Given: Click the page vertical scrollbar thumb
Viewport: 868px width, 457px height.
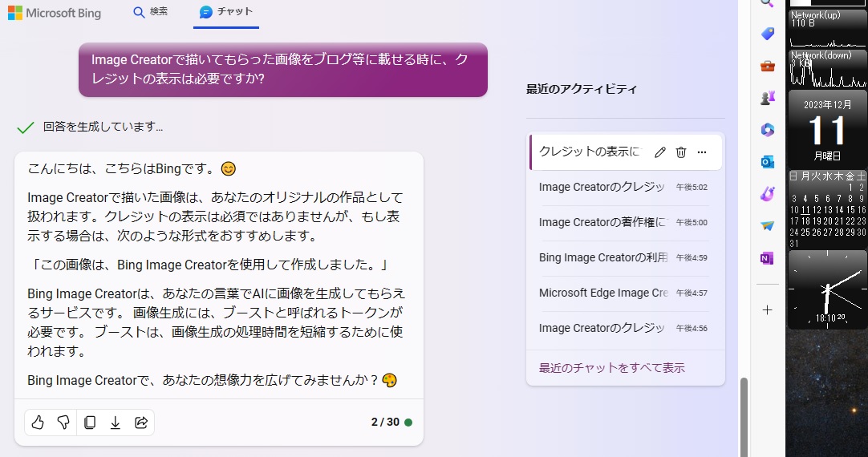Looking at the screenshot, I should [744, 417].
